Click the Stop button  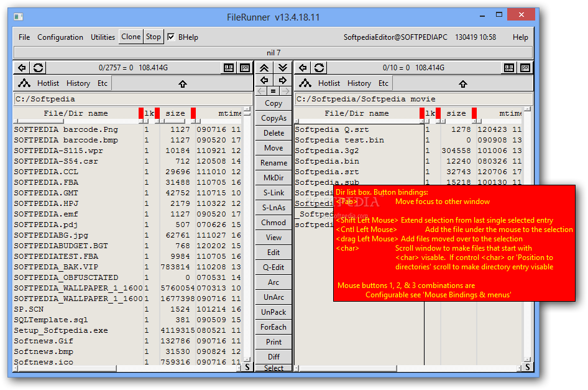point(154,37)
